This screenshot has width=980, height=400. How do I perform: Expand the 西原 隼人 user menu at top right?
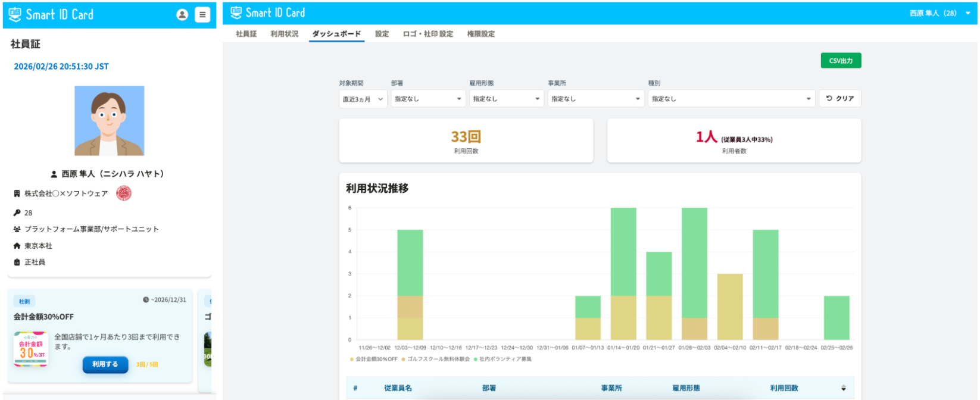940,13
